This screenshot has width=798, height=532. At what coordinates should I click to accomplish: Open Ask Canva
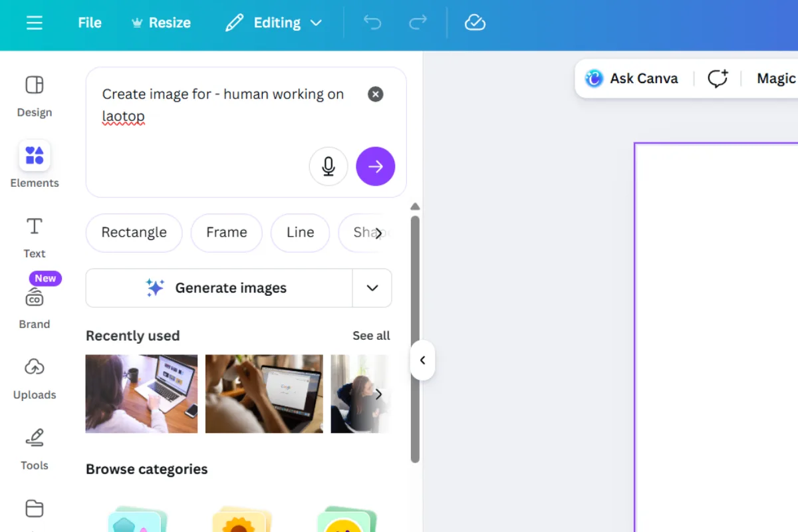coord(630,78)
